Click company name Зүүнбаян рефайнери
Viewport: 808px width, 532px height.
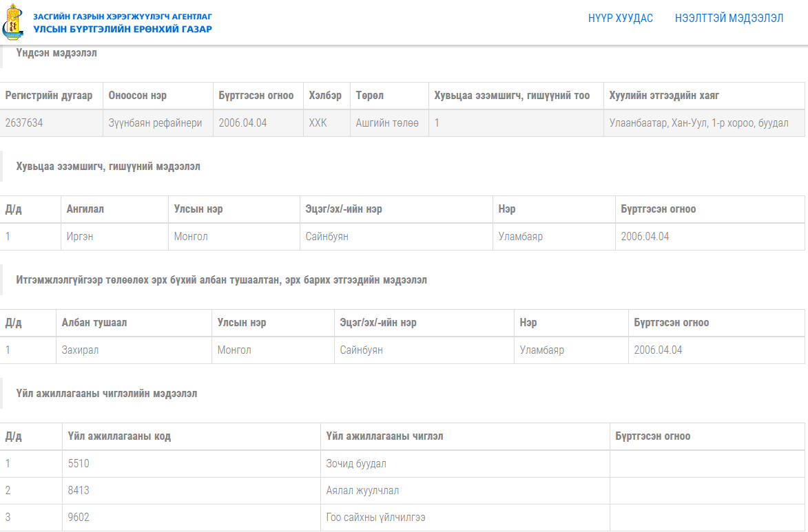click(x=155, y=123)
